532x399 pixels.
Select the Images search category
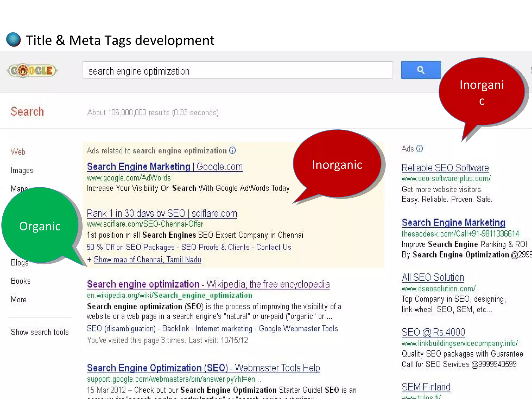point(22,170)
